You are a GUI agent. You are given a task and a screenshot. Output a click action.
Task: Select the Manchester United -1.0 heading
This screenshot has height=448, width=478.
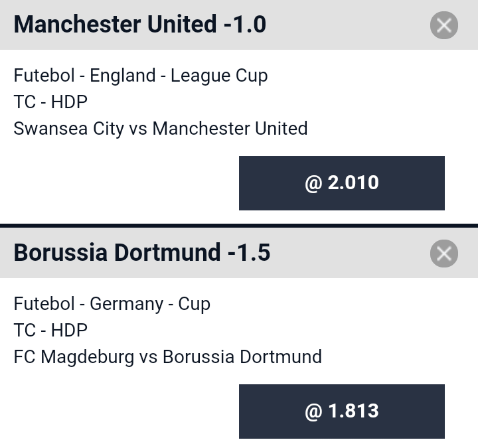[140, 25]
